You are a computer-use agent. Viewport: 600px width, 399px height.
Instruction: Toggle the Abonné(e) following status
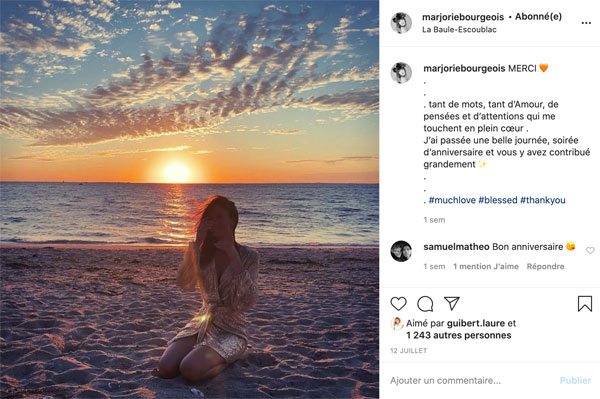tap(538, 17)
